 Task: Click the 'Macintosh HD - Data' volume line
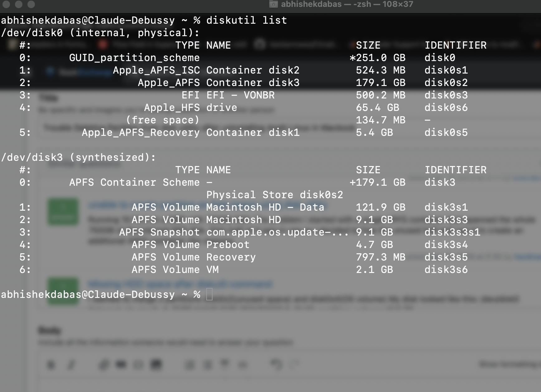point(265,207)
